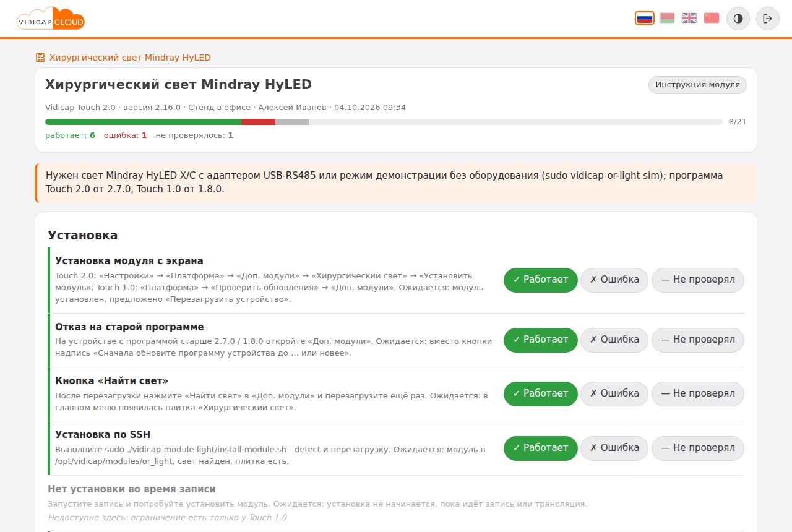This screenshot has height=532, width=792.
Task: Mark «Установка модуля с экрана» as Ошибка
Action: click(x=614, y=280)
